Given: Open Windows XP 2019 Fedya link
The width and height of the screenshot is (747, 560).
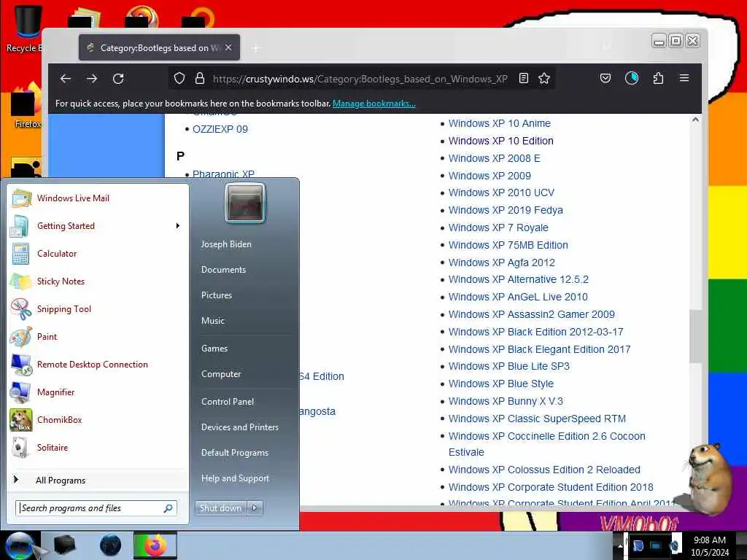Looking at the screenshot, I should click(506, 210).
